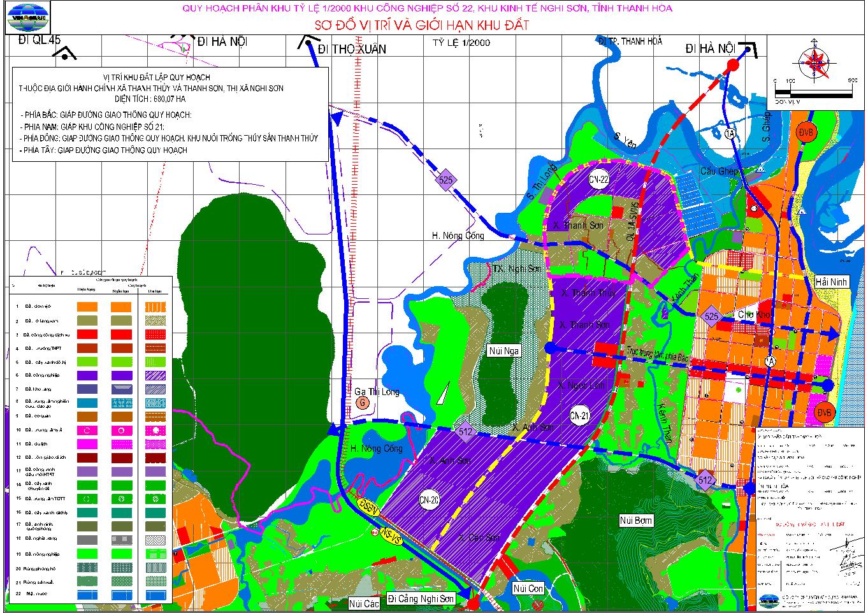
Task: Click the yellow NS-YS oval marker
Action: [x=389, y=537]
